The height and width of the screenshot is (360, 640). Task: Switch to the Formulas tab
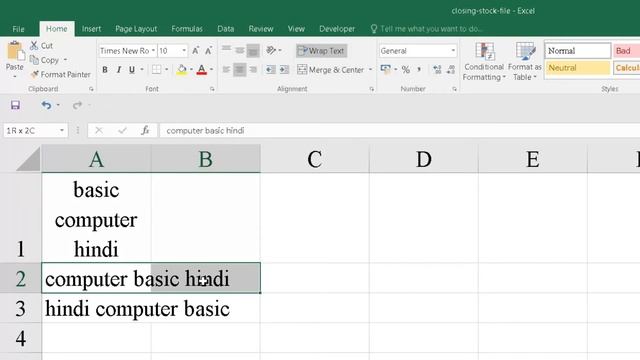pyautogui.click(x=187, y=29)
